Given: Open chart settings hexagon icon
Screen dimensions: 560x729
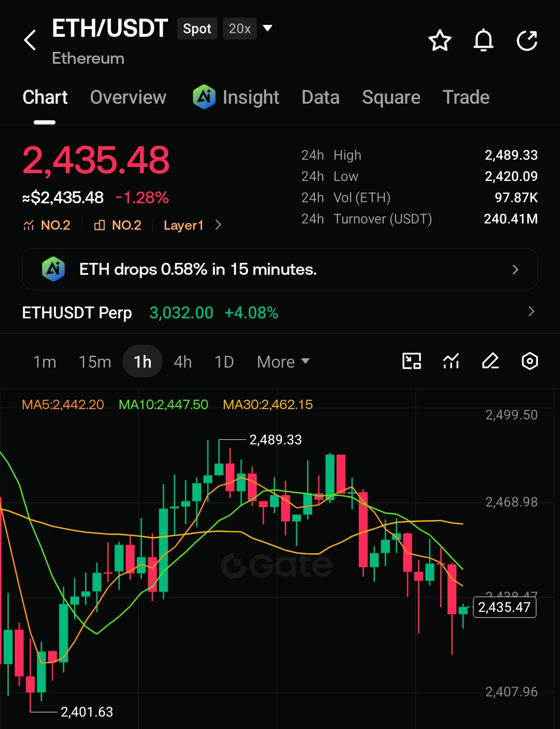Looking at the screenshot, I should 529,361.
